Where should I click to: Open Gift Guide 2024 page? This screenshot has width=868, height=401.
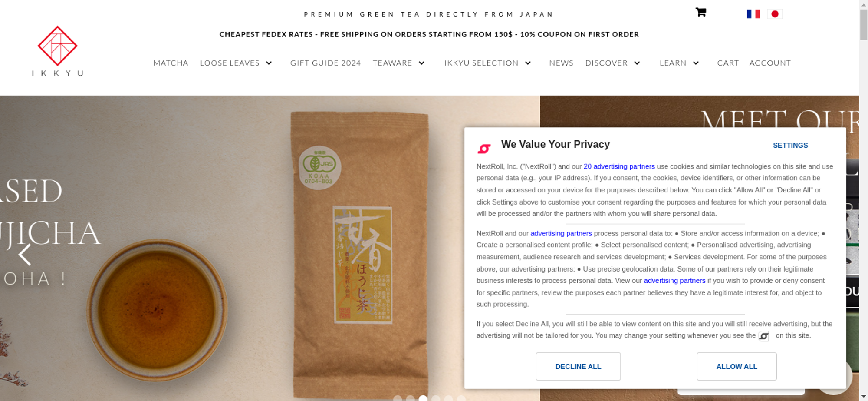coord(325,63)
